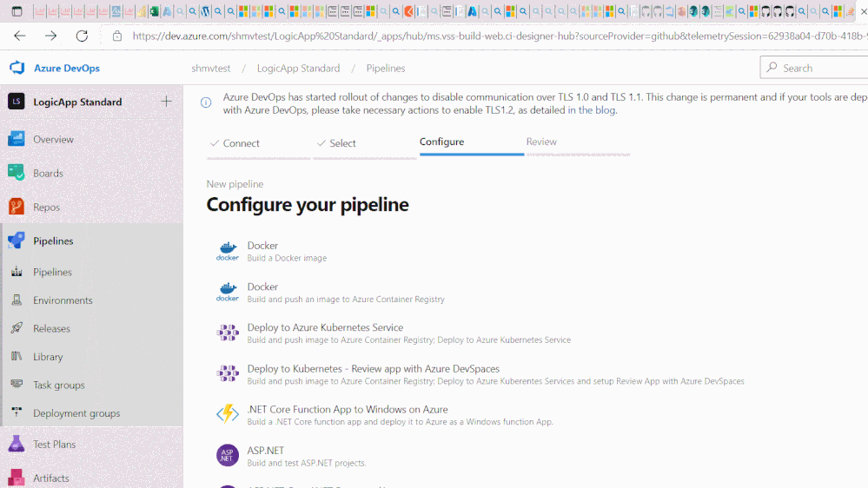Open the Artifacts sidebar icon
This screenshot has width=868, height=488.
[x=16, y=478]
